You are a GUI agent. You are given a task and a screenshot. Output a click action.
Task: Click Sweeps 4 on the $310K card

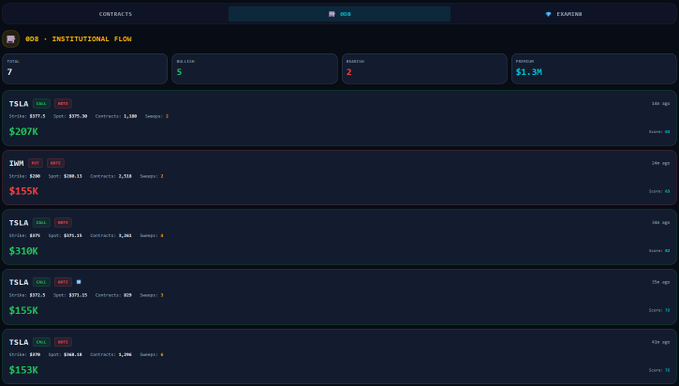(162, 236)
